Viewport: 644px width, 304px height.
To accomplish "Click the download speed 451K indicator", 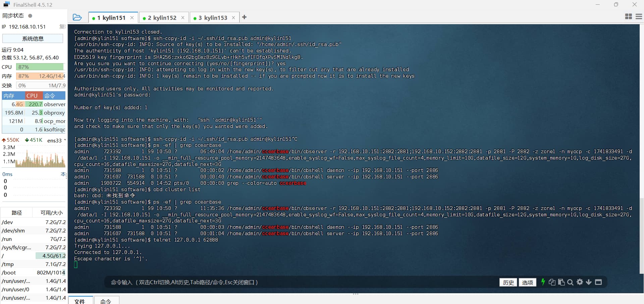I will [x=34, y=140].
